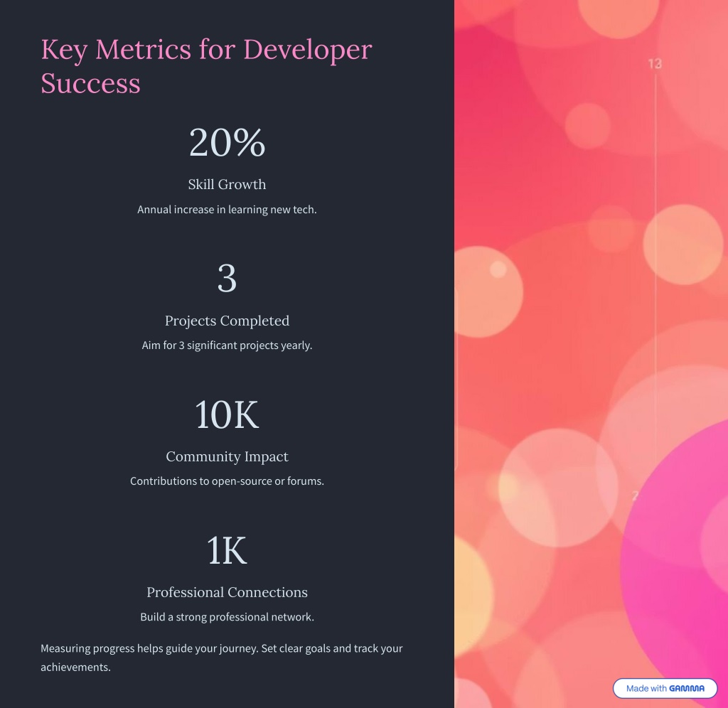
Task: Click the '20%' statistic
Action: click(227, 142)
